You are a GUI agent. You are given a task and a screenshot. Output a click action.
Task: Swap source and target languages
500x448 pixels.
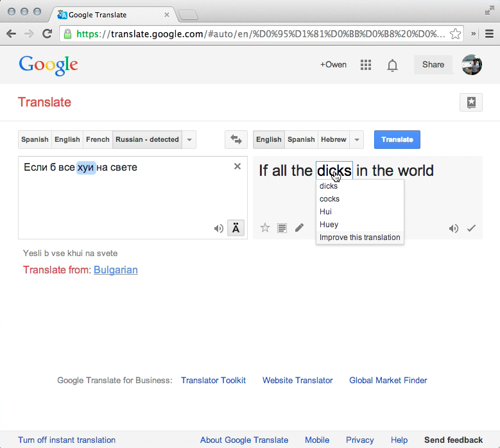click(236, 139)
